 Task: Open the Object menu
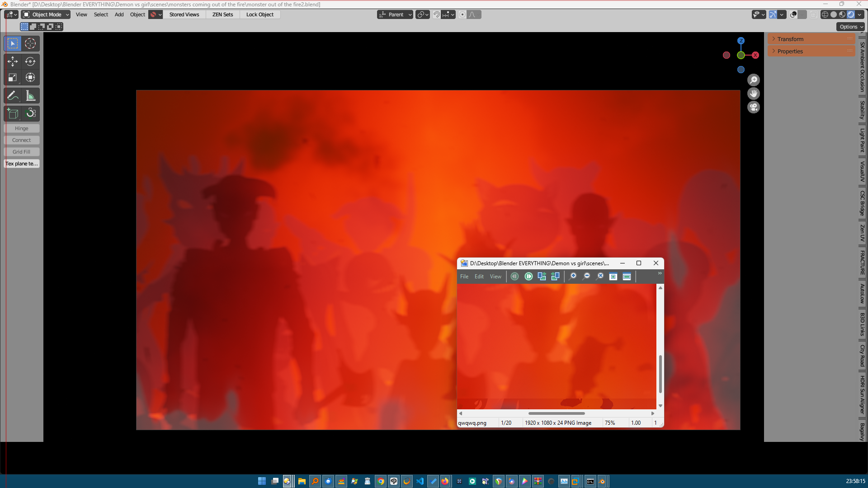coord(137,14)
